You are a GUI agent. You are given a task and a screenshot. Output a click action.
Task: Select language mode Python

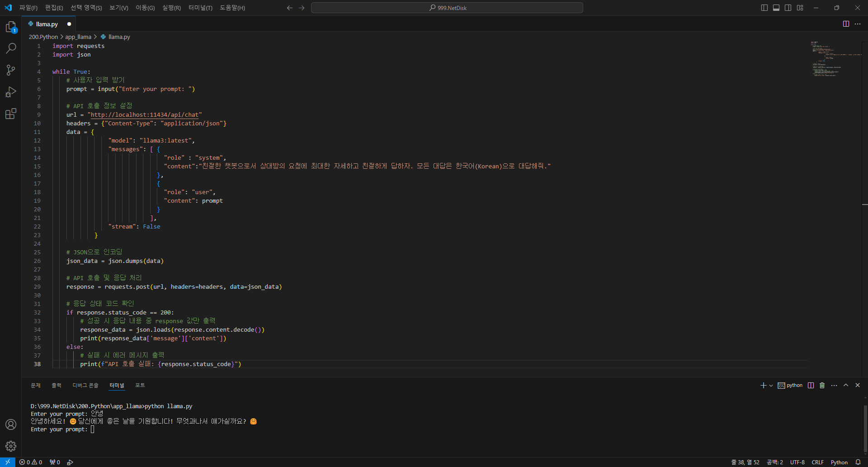point(839,462)
